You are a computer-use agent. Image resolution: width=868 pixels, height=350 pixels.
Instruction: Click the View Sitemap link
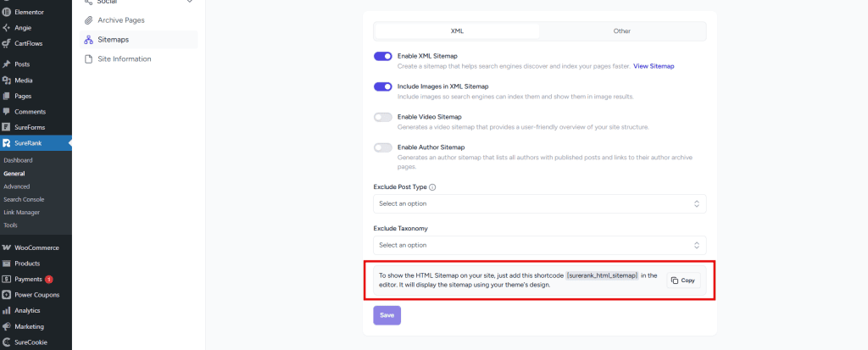pos(654,66)
